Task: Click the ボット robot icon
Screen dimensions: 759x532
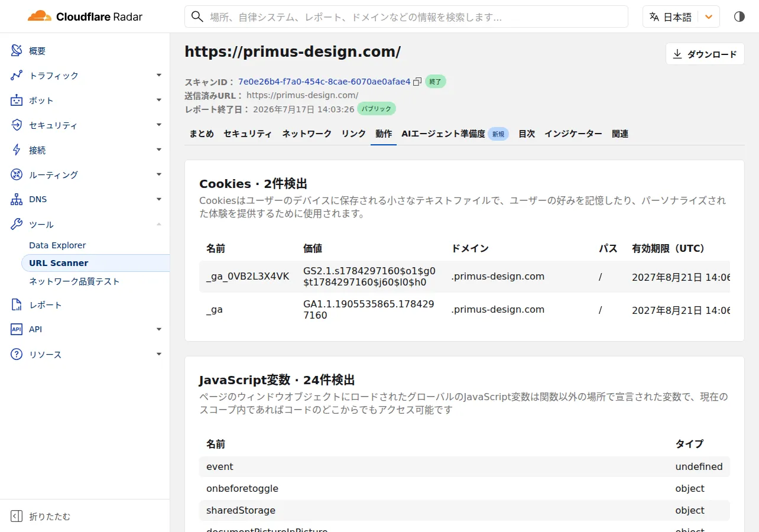Action: [17, 100]
